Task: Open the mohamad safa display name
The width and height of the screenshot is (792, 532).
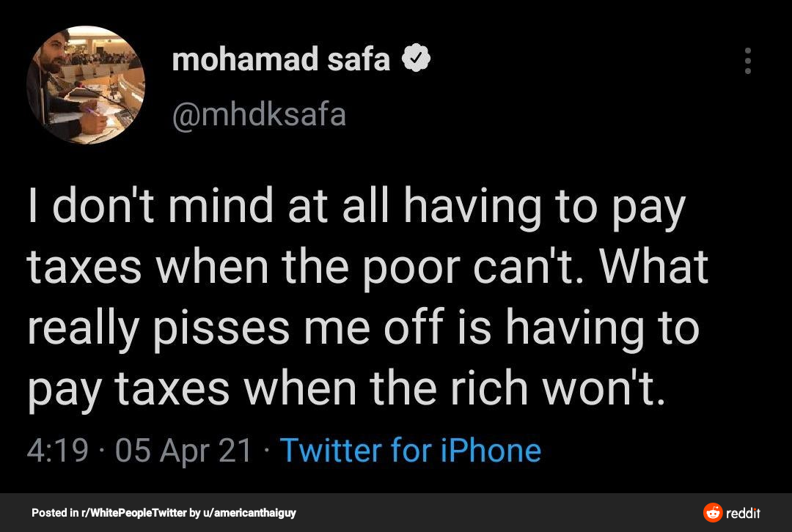Action: (281, 60)
